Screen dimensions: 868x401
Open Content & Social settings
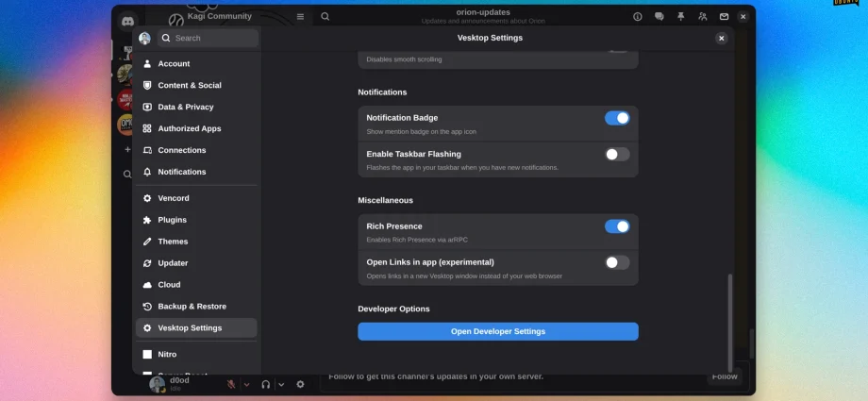tap(196, 85)
